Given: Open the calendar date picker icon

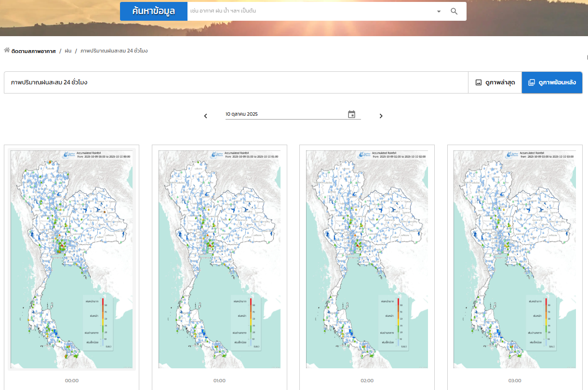Looking at the screenshot, I should pyautogui.click(x=352, y=114).
